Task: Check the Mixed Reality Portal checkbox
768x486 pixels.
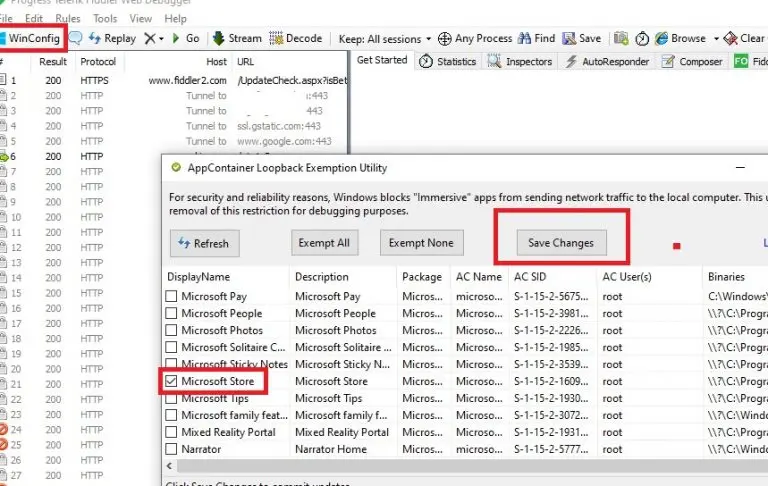Action: pos(171,432)
